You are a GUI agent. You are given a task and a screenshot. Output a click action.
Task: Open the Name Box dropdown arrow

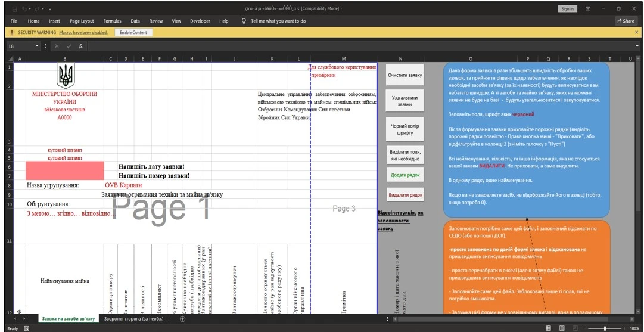(x=38, y=46)
